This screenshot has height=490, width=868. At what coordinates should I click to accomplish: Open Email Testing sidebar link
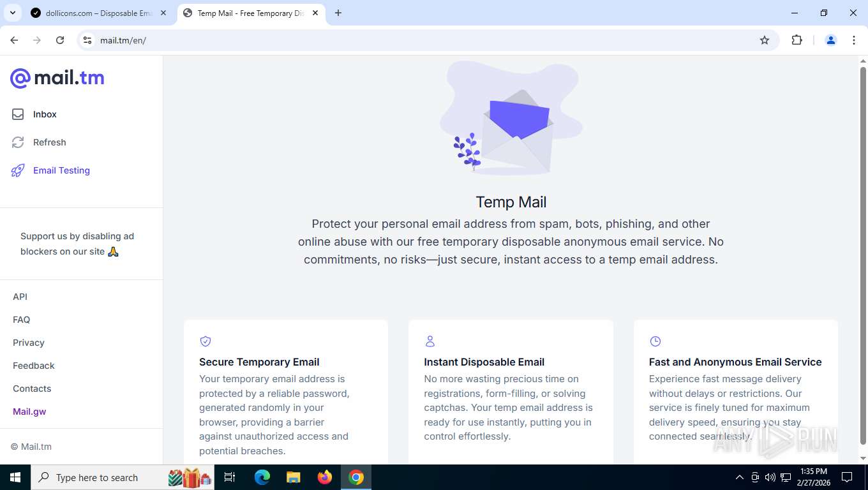pyautogui.click(x=61, y=170)
